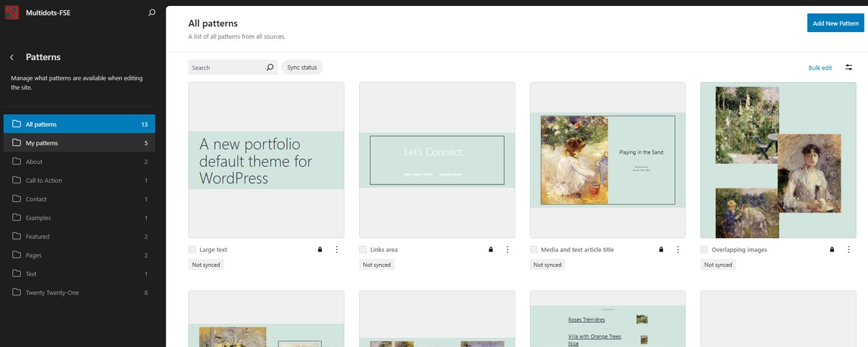This screenshot has height=347, width=868.
Task: Open the command palette search icon
Action: [x=152, y=13]
